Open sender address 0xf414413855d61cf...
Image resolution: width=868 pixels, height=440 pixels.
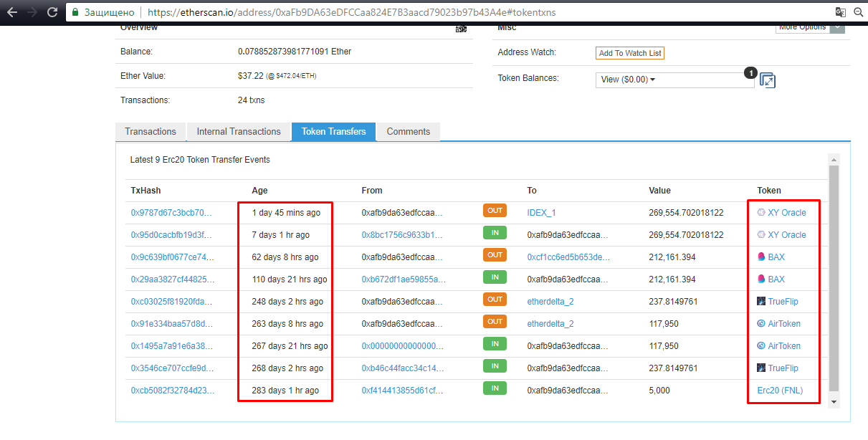point(403,391)
